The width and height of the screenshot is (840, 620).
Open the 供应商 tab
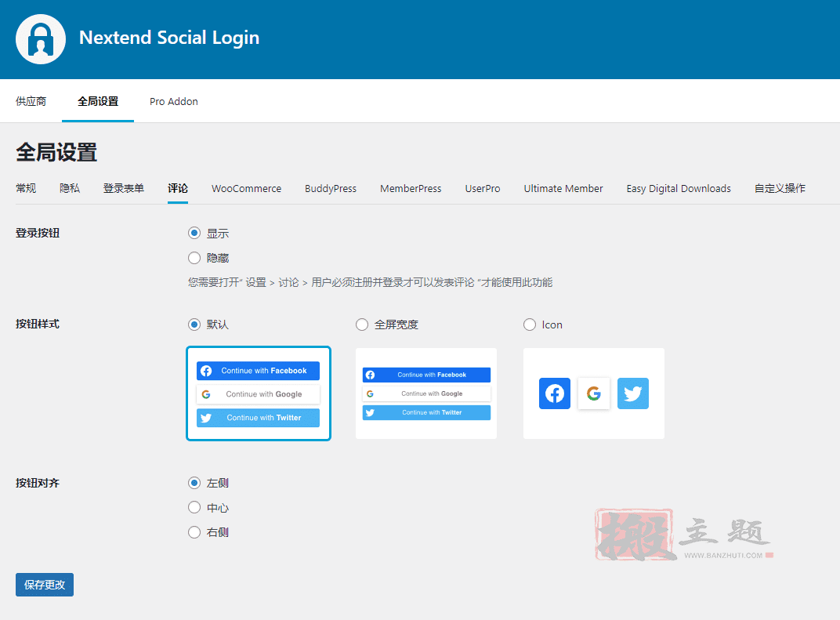tap(31, 101)
